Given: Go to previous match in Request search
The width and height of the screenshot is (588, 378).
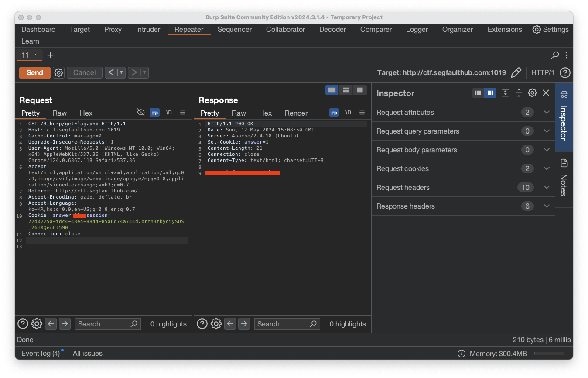Looking at the screenshot, I should tap(51, 324).
